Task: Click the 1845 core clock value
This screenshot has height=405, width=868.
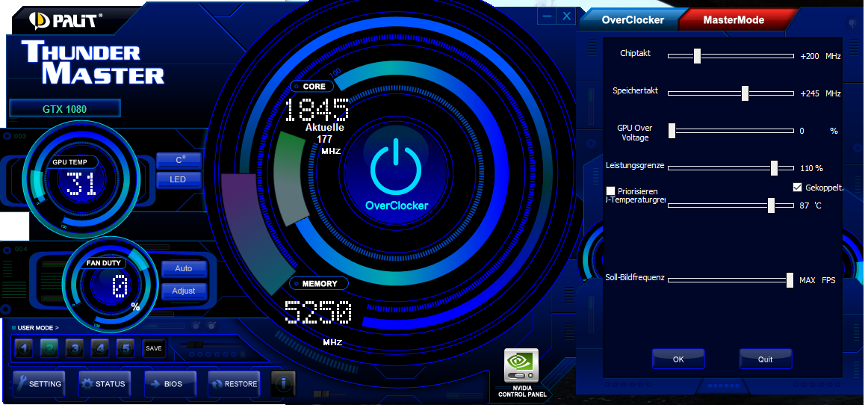Action: (317, 111)
